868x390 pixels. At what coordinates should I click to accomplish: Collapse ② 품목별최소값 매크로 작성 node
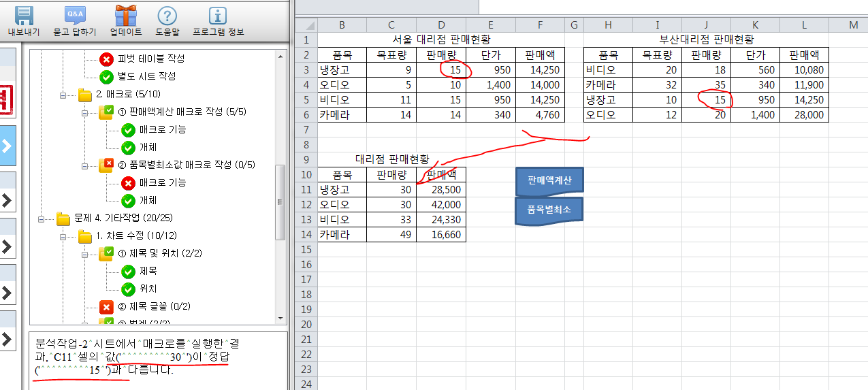coord(85,165)
